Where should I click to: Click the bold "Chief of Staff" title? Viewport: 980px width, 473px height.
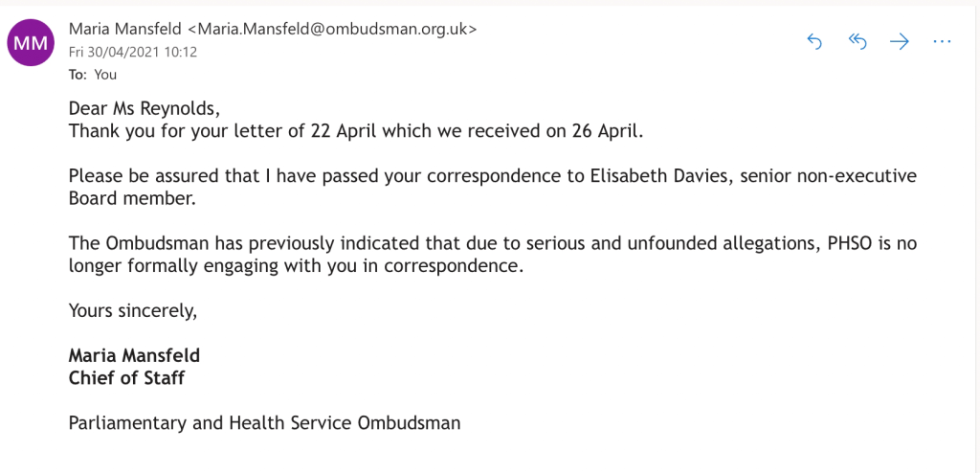[x=126, y=378]
